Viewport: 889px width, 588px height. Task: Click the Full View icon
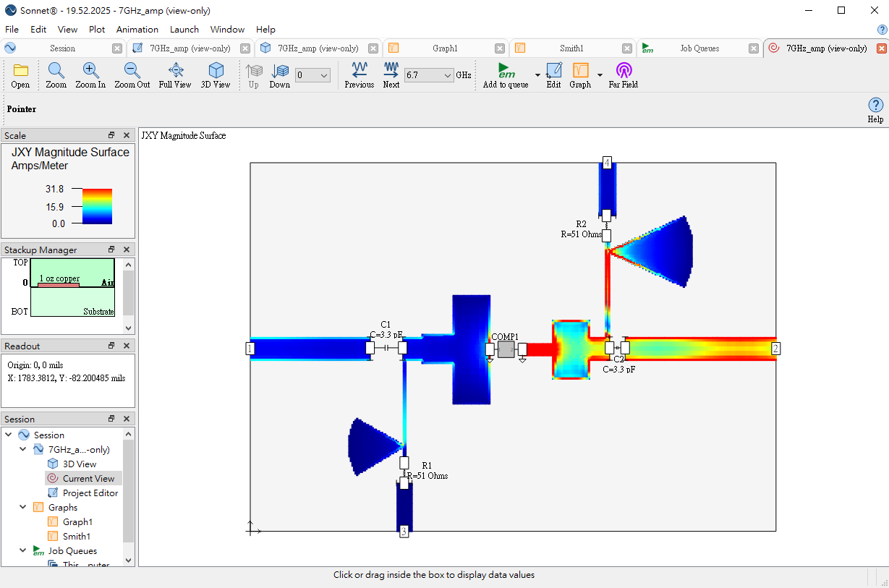(x=176, y=70)
